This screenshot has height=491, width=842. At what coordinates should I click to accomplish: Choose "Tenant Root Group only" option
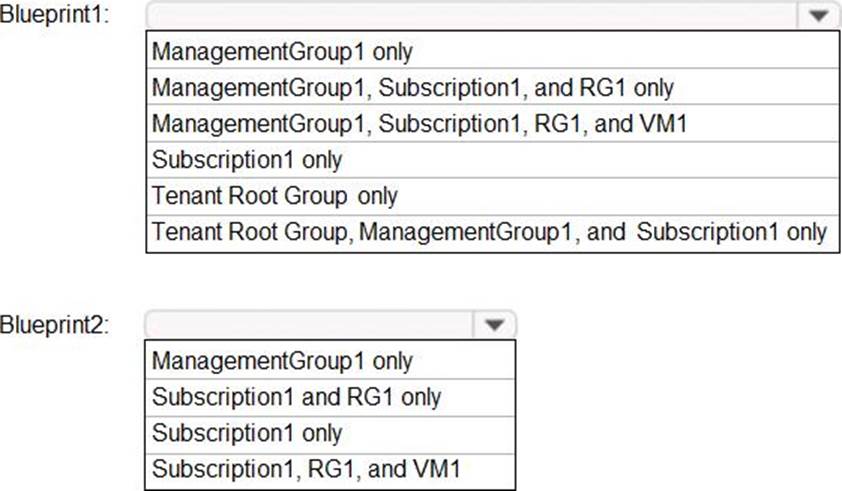[275, 195]
